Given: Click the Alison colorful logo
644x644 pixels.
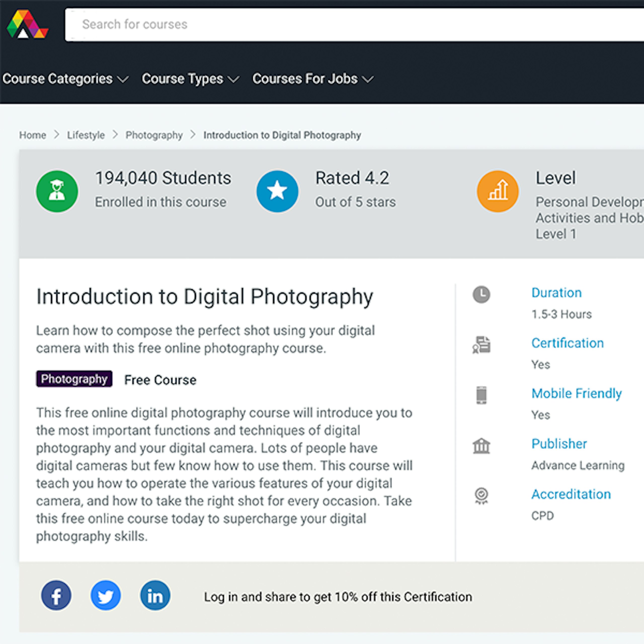Looking at the screenshot, I should click(28, 24).
